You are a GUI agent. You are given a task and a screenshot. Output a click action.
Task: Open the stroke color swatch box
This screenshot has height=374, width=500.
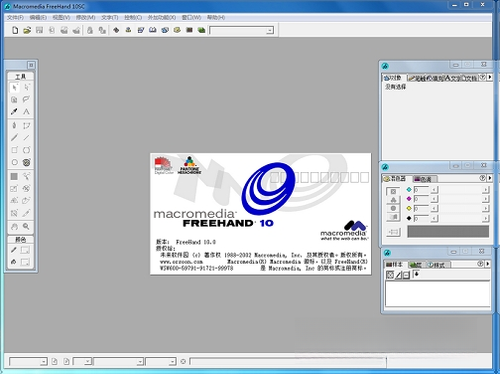click(25, 250)
